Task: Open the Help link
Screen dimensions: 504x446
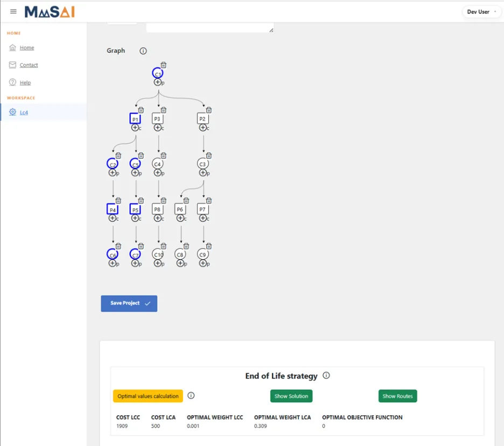Action: pyautogui.click(x=25, y=82)
